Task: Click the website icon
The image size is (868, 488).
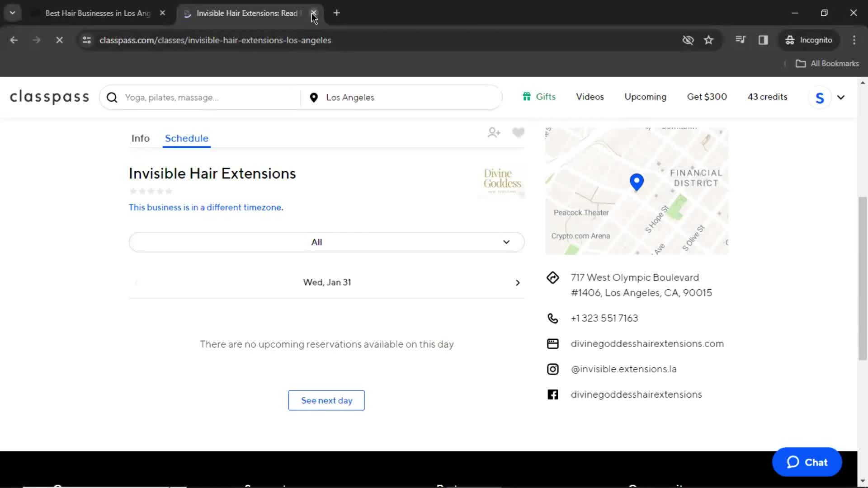Action: [x=552, y=344]
